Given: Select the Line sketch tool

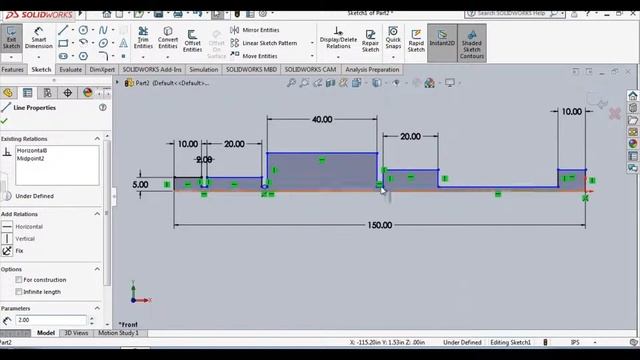Looking at the screenshot, I should pyautogui.click(x=63, y=30).
